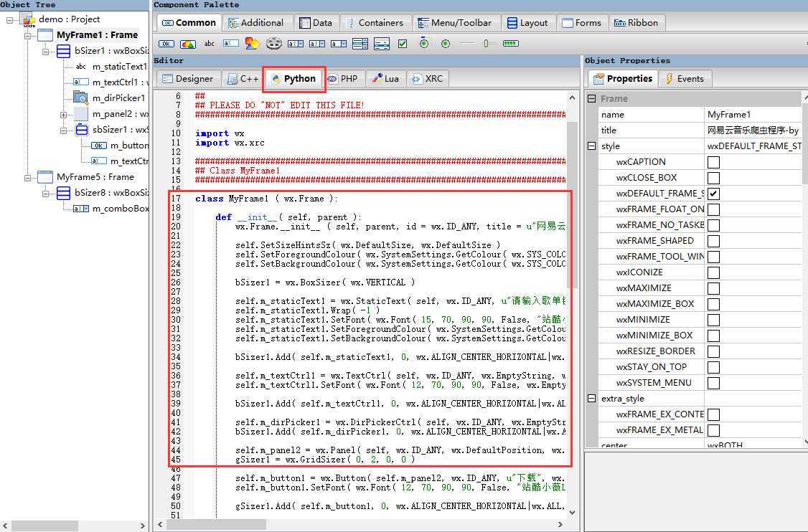Screen dimensions: 808x532
Task: Open the Additional palette tab
Action: point(256,23)
